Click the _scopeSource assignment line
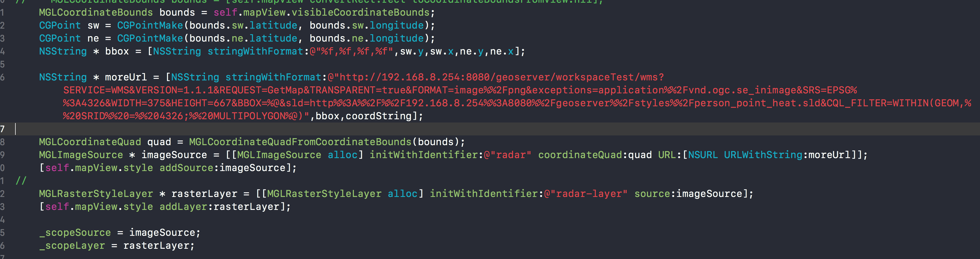980x259 pixels. (x=74, y=232)
